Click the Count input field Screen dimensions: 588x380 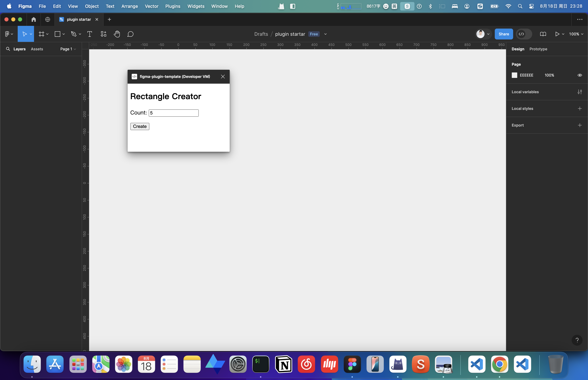tap(174, 113)
